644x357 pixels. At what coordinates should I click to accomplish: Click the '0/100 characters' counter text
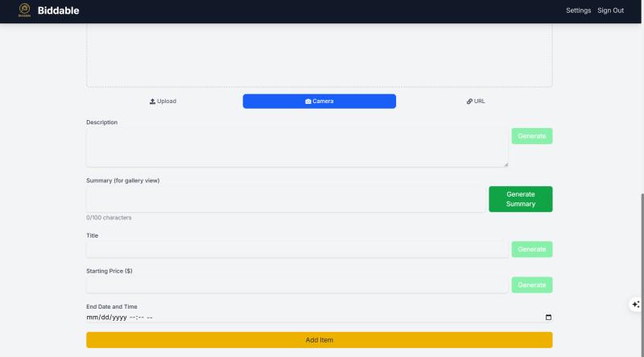coord(109,218)
